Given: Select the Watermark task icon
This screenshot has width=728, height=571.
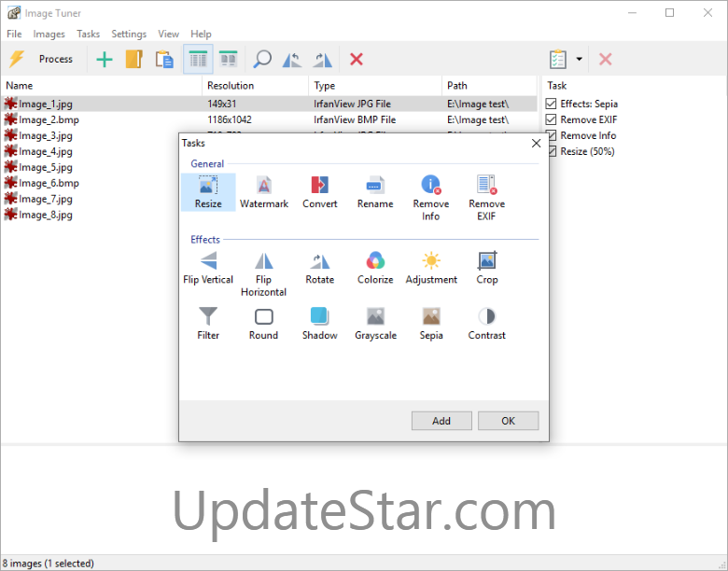Looking at the screenshot, I should [x=264, y=185].
